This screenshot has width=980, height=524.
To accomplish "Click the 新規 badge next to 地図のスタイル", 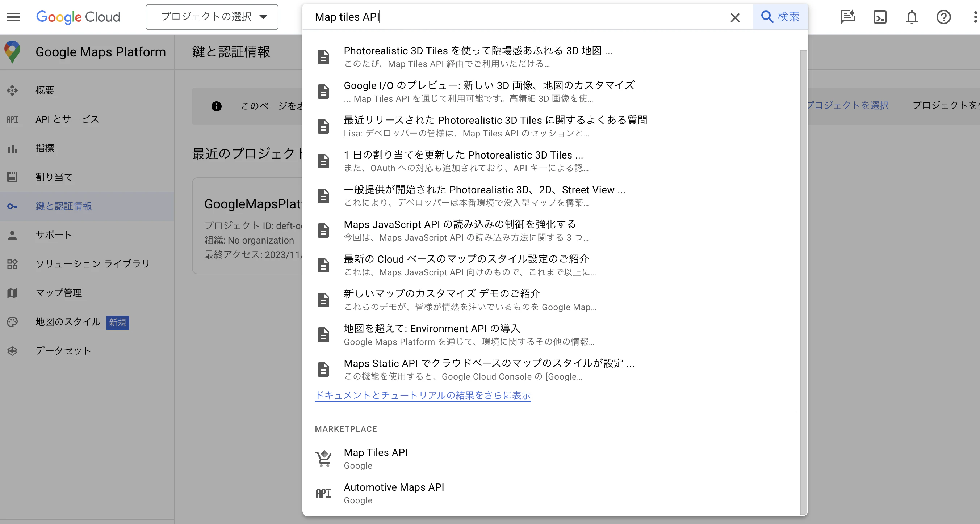I will [x=118, y=322].
